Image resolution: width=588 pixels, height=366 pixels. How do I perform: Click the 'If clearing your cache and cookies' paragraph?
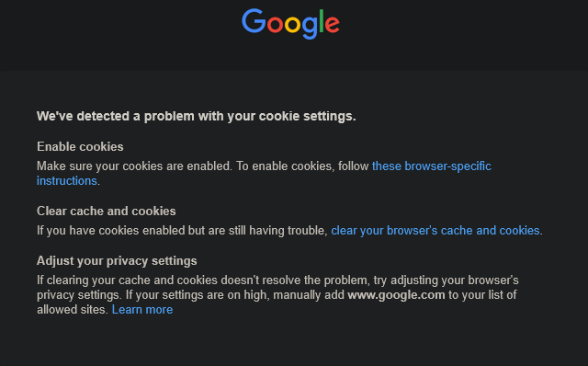click(x=277, y=294)
